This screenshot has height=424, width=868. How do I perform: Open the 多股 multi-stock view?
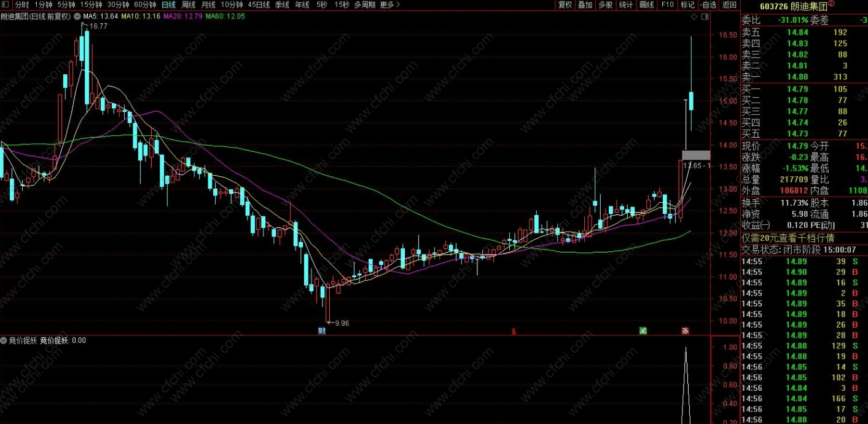coord(605,5)
